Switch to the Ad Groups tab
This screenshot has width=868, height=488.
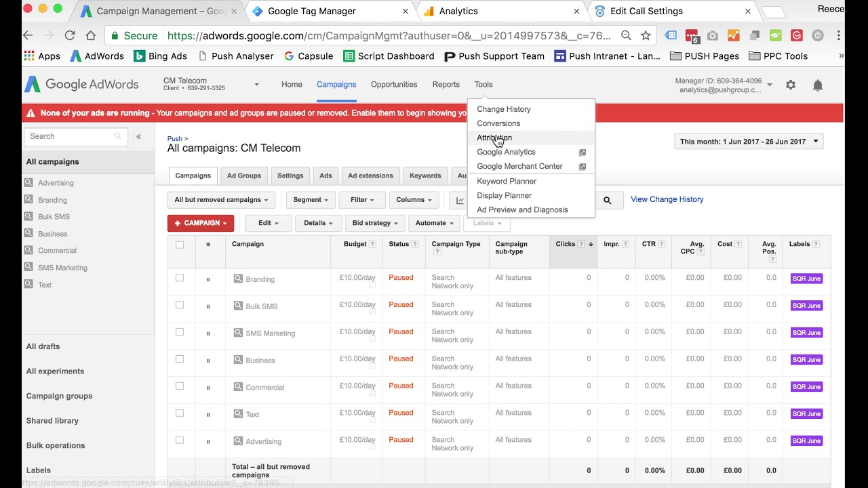pyautogui.click(x=244, y=176)
